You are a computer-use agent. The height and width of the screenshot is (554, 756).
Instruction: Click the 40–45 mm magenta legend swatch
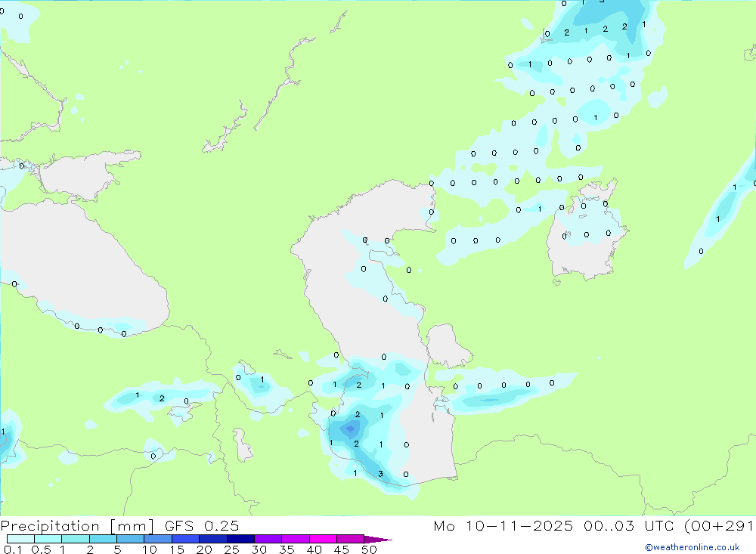(x=323, y=539)
